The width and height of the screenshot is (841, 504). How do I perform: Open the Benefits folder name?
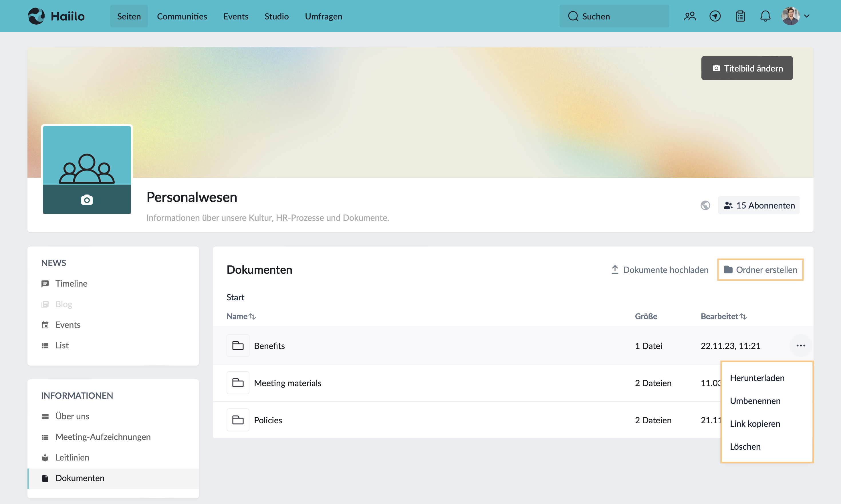click(269, 346)
